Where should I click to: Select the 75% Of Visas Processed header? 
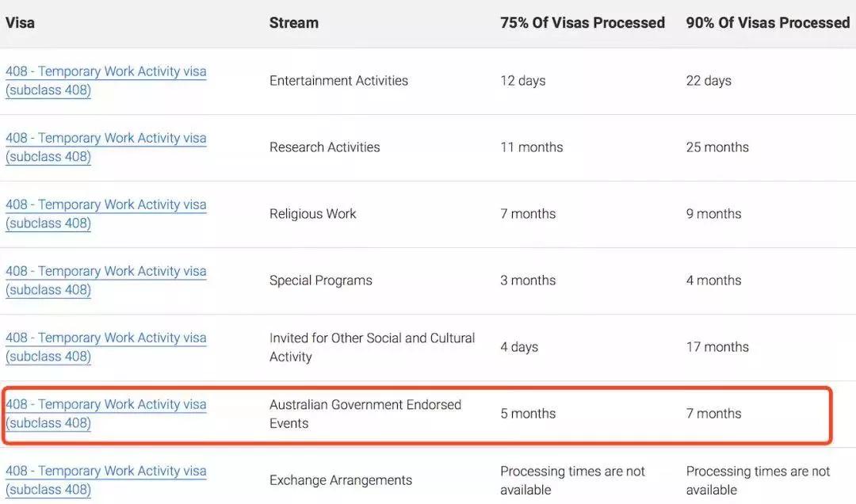(x=582, y=22)
